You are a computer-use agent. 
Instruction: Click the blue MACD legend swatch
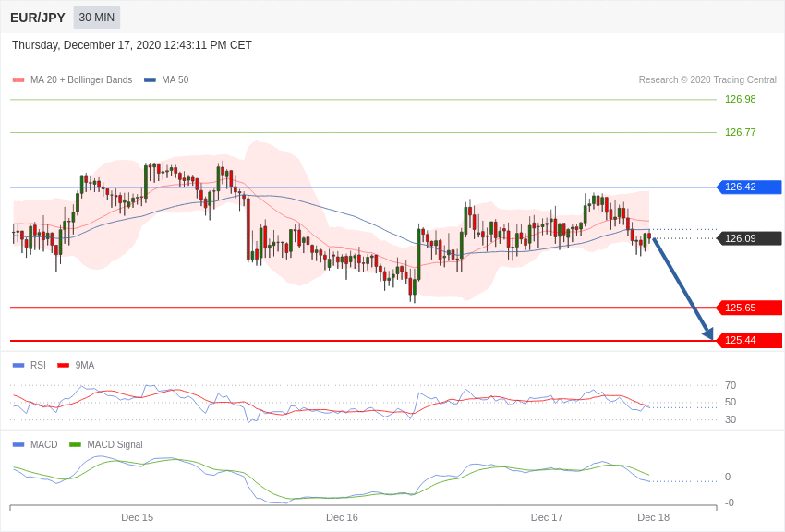(18, 444)
